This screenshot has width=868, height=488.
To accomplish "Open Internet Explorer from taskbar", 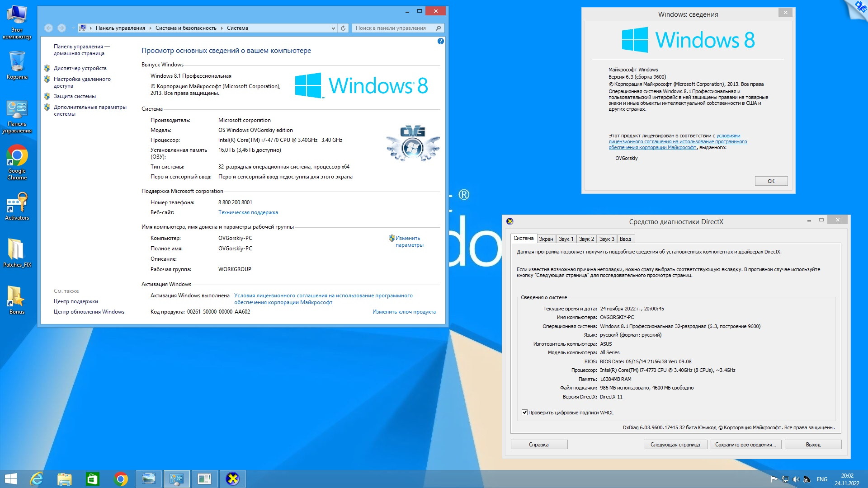I will tap(37, 479).
